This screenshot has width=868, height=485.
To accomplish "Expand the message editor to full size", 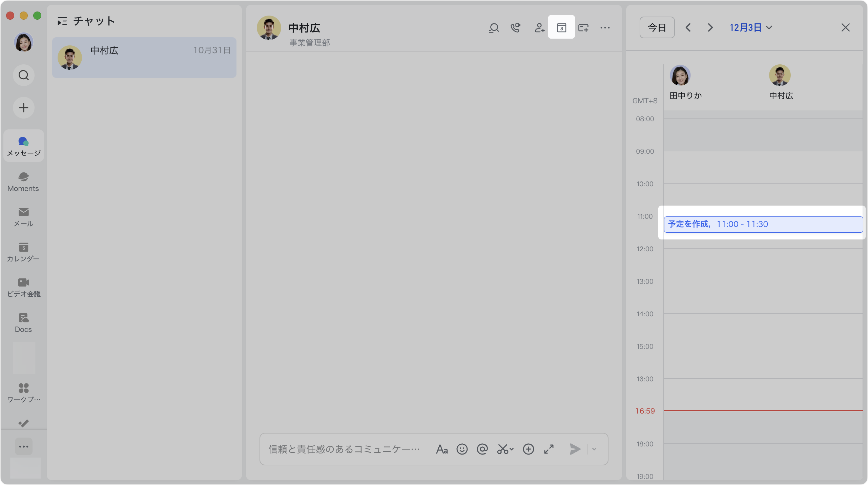I will pyautogui.click(x=549, y=449).
